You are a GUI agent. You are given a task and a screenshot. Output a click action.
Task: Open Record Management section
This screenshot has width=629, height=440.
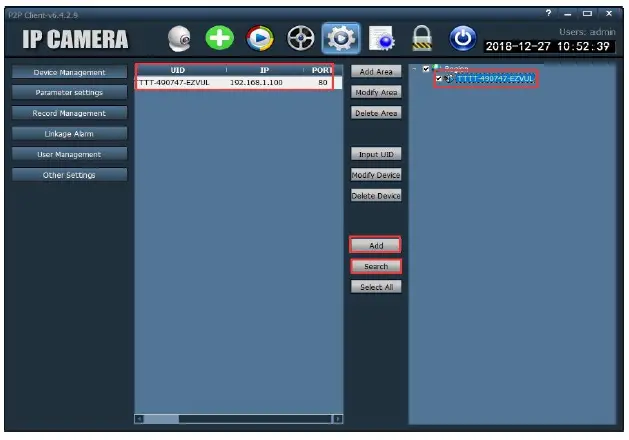point(69,113)
